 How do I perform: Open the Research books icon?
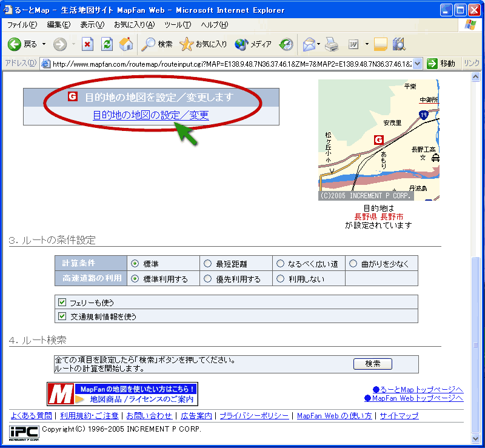coord(400,44)
